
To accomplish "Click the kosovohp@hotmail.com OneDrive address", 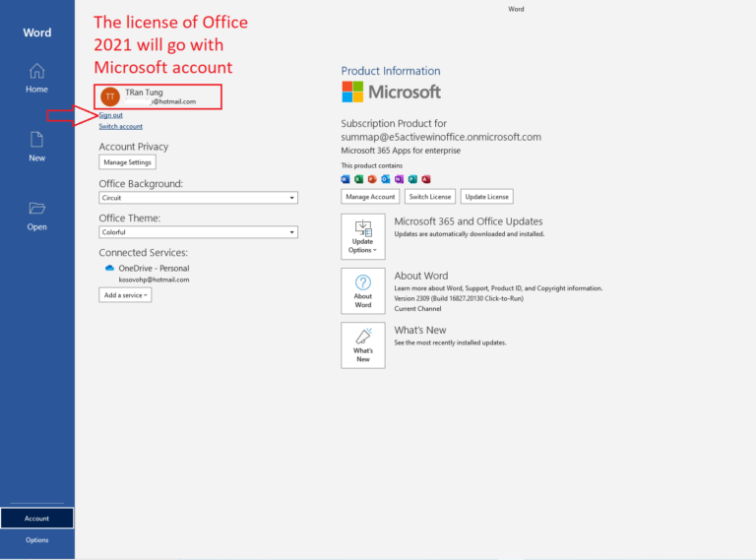I will 154,280.
